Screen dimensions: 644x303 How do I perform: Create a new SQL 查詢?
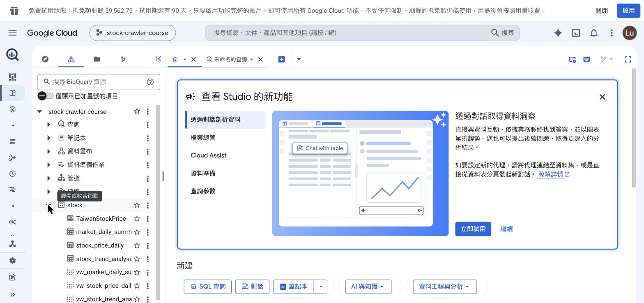pos(208,287)
